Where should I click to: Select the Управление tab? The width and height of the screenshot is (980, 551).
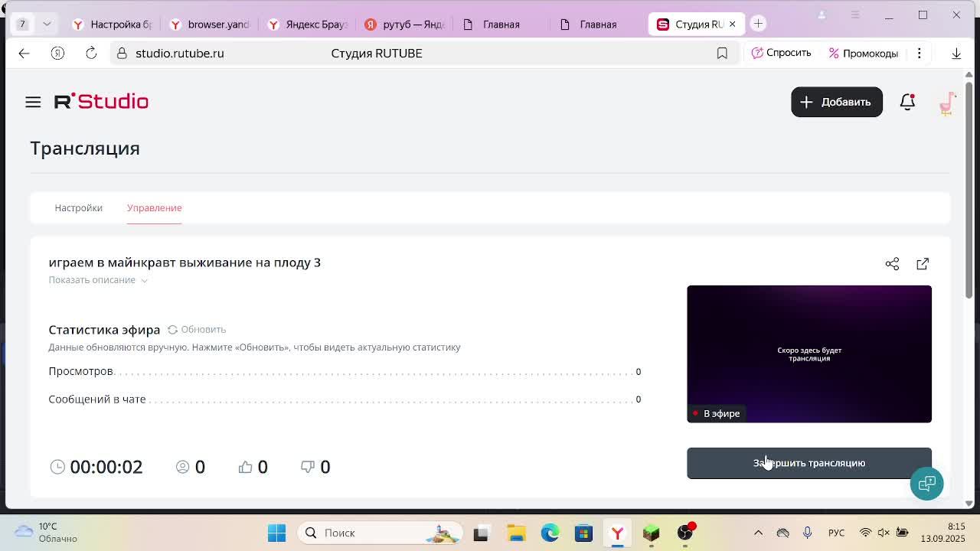click(x=154, y=208)
